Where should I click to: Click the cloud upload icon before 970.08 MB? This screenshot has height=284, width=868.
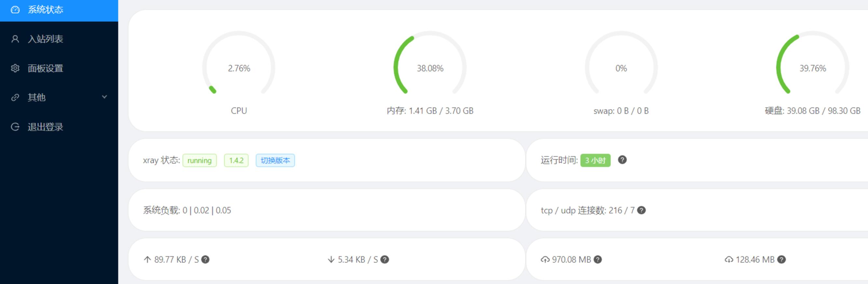(545, 259)
